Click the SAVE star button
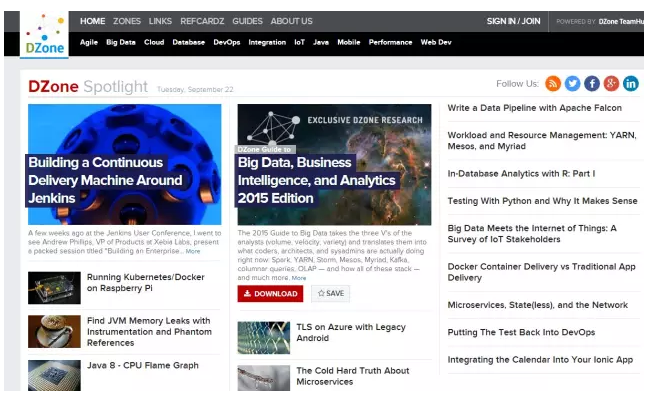 pos(331,293)
